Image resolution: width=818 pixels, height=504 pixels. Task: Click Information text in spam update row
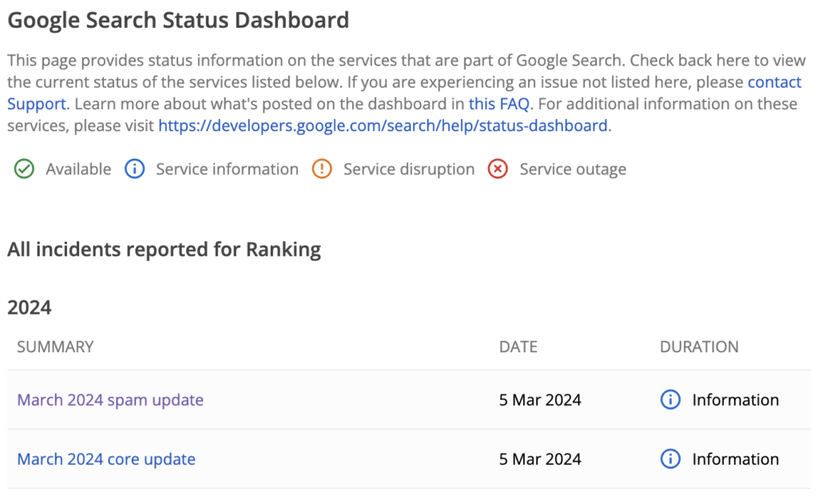pos(735,400)
